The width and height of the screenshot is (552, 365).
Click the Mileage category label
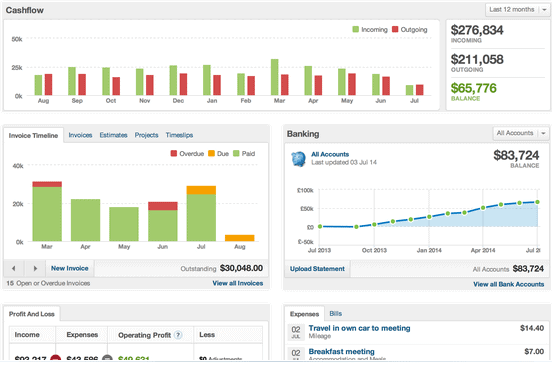point(320,336)
